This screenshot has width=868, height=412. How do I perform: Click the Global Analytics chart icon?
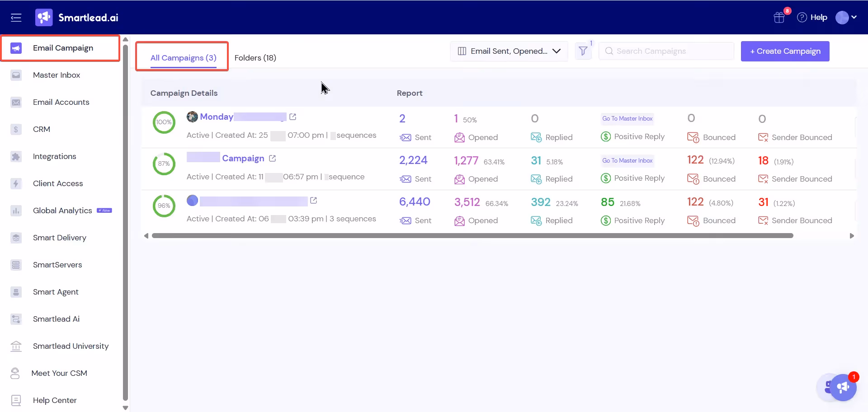point(16,211)
